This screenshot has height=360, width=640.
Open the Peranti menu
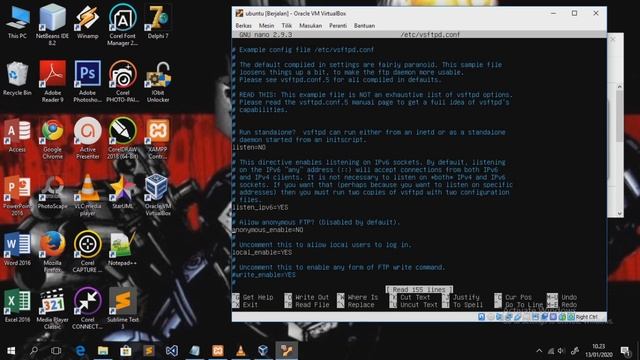tap(338, 25)
